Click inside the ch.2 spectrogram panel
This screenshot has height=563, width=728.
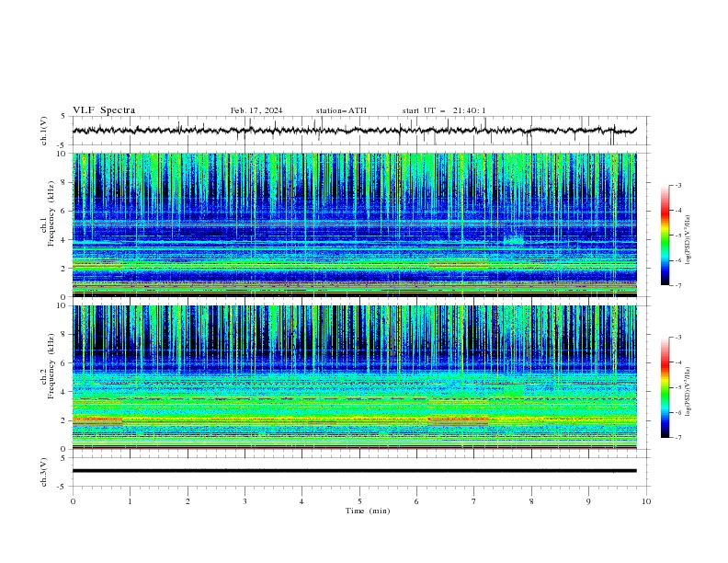click(x=354, y=377)
